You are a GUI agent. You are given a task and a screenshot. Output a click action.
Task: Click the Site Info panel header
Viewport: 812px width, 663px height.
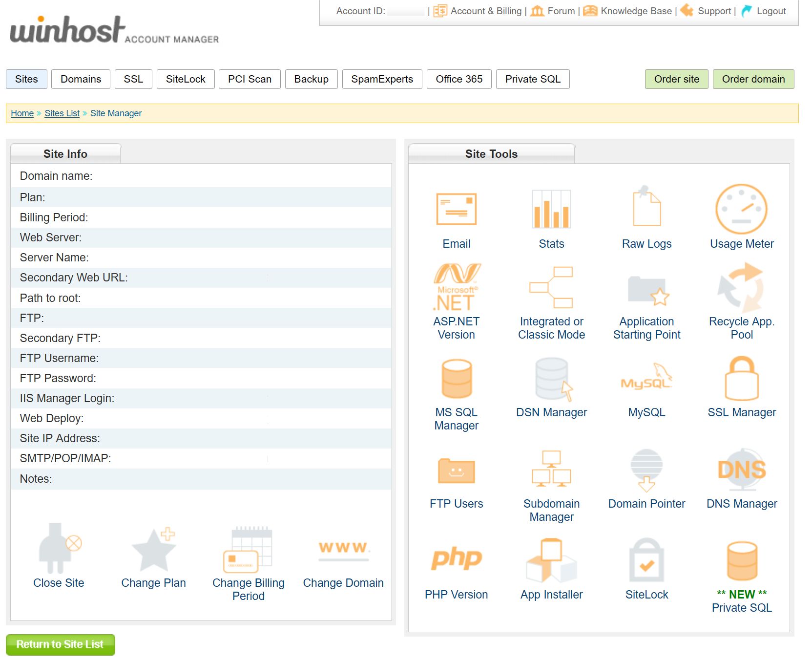[x=65, y=154]
